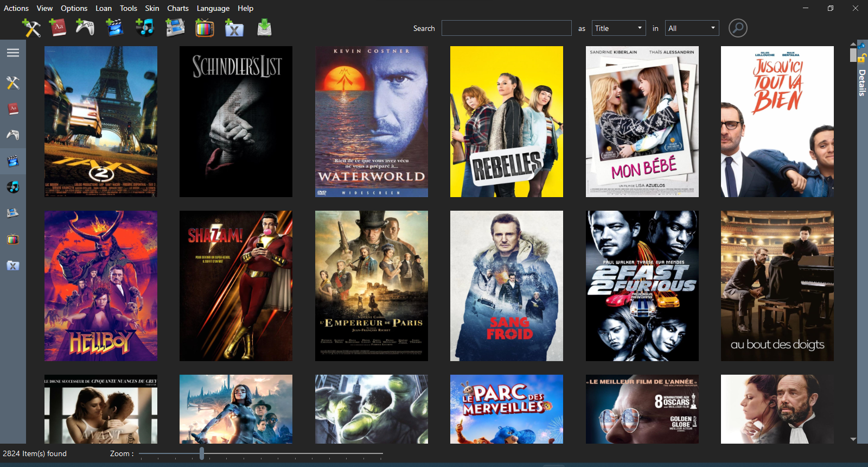Click the blue pin icon on Details panel
This screenshot has height=467, width=868.
pyautogui.click(x=861, y=46)
